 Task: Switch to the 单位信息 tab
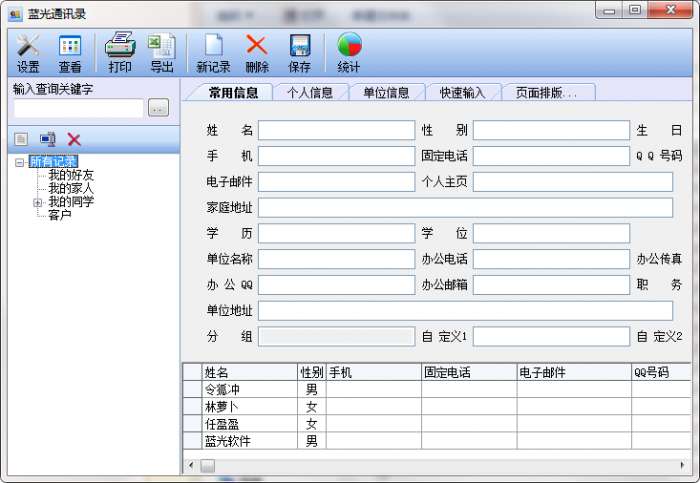pos(386,92)
